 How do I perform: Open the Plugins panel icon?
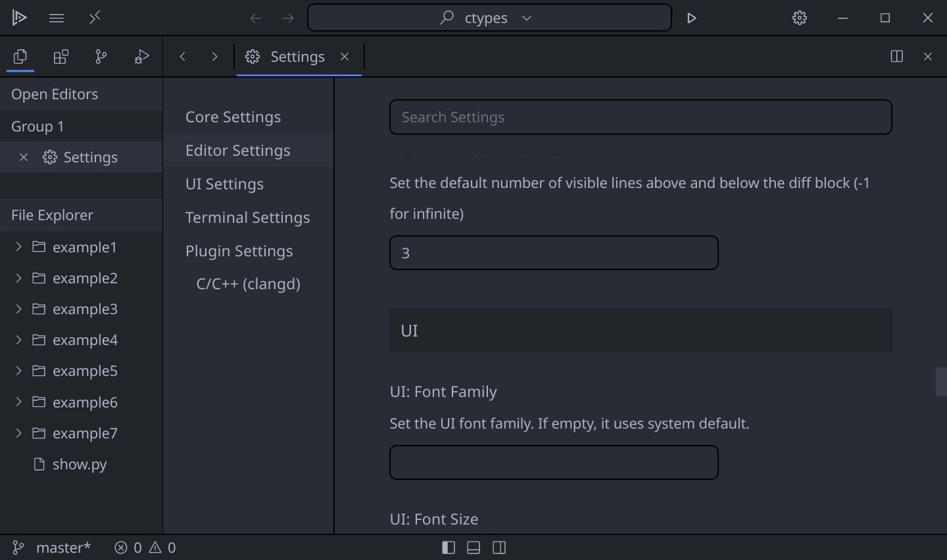(x=61, y=57)
